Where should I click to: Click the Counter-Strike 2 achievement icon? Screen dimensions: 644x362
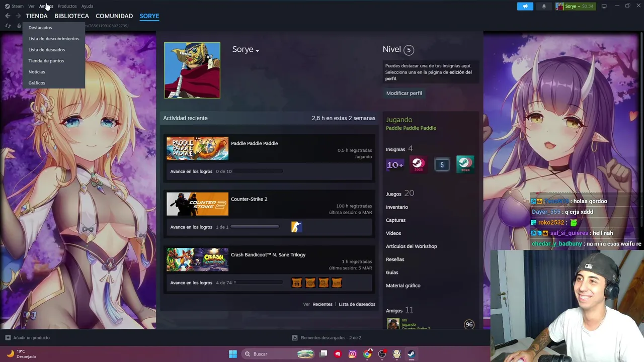click(296, 227)
